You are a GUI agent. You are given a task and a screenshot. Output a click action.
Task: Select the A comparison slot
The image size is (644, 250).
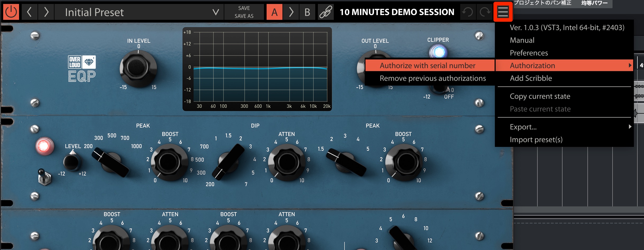pyautogui.click(x=275, y=12)
